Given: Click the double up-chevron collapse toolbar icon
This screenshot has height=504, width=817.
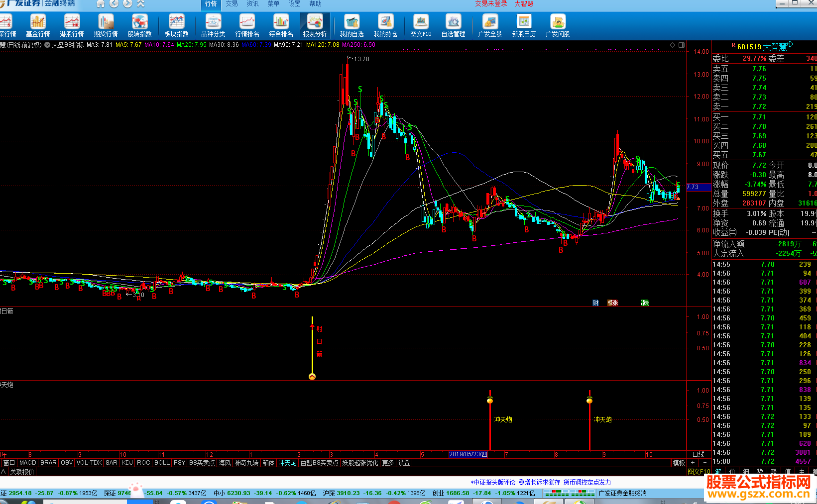Looking at the screenshot, I should 141,4.
